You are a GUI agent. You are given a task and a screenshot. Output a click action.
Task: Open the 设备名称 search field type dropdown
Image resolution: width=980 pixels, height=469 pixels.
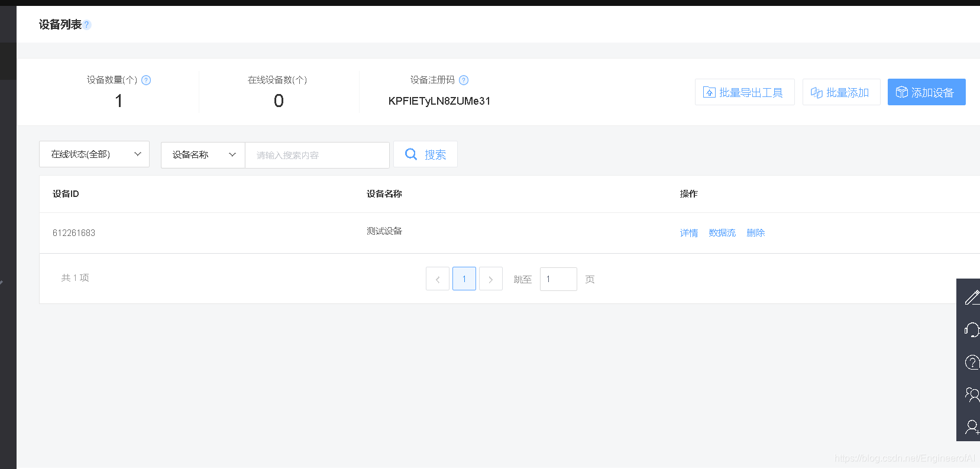click(203, 155)
